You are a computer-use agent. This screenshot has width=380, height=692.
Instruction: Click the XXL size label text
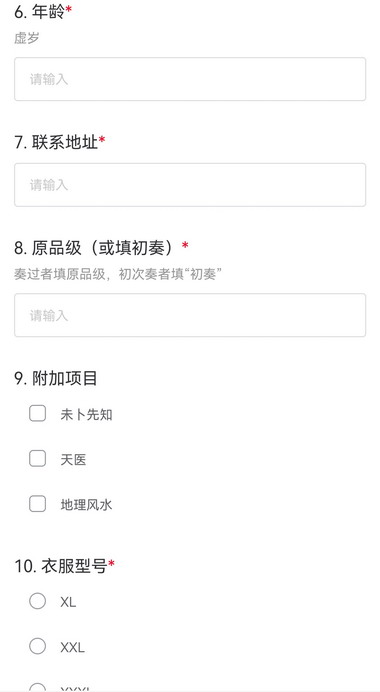72,647
